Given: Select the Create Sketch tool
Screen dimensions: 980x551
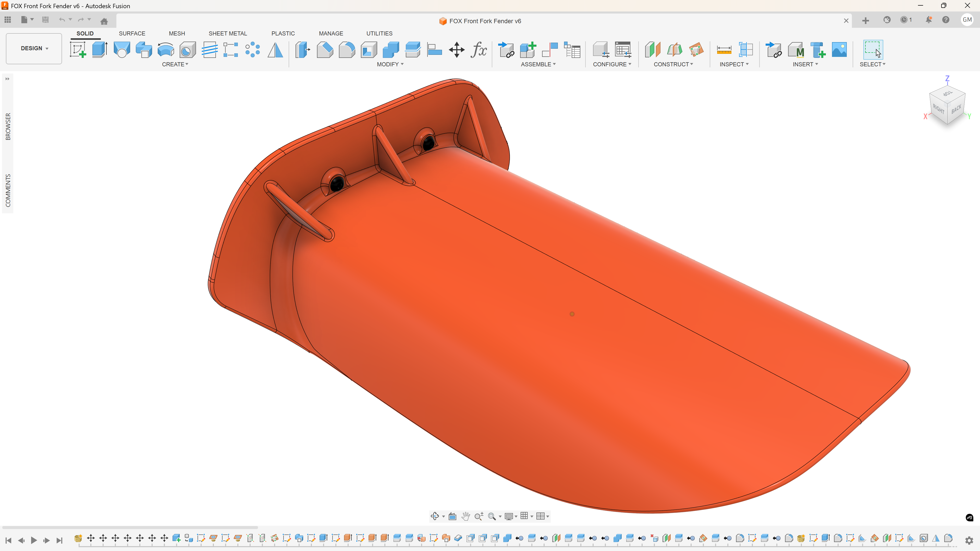Looking at the screenshot, I should (78, 50).
